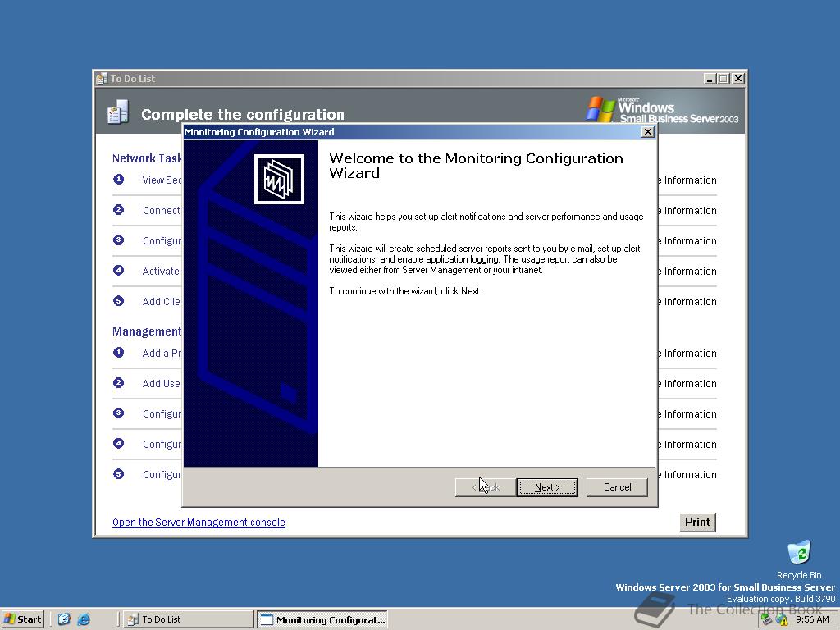Viewport: 840px width, 630px height.
Task: Open More Information for 'Add Use...' task
Action: 687,384
